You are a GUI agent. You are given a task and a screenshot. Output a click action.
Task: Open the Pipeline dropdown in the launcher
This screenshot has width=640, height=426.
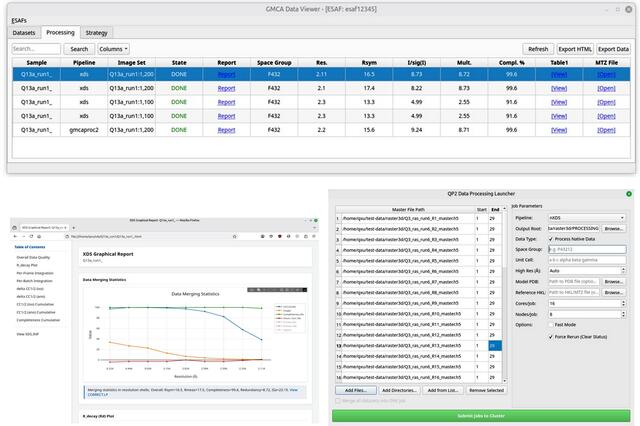(587, 218)
